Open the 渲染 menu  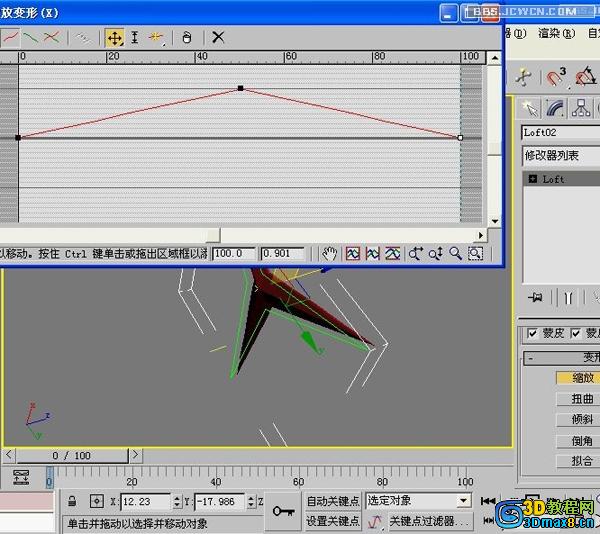[556, 33]
